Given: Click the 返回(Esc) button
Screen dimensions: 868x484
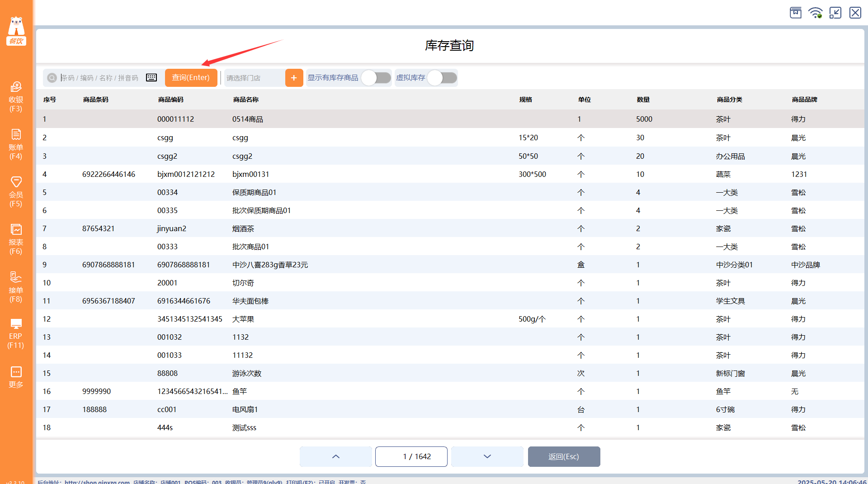Looking at the screenshot, I should pos(564,456).
